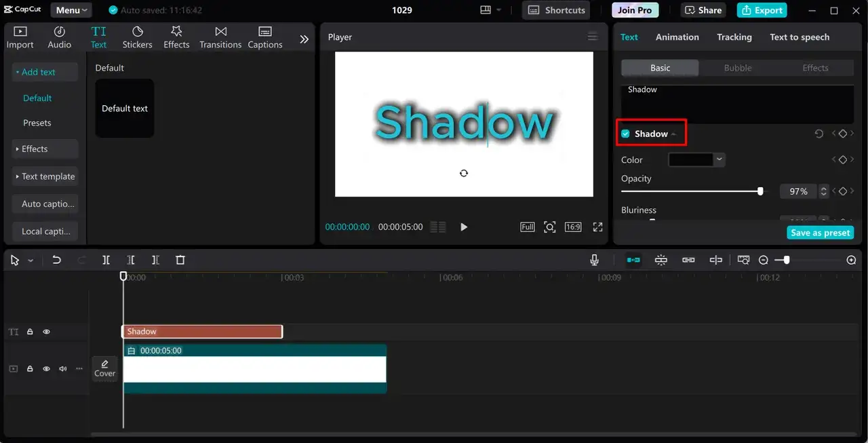
Task: Open the Stickers panel
Action: (x=137, y=37)
